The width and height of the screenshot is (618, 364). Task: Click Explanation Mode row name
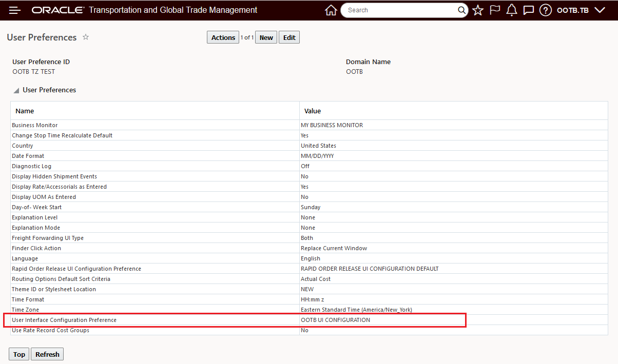coord(36,228)
